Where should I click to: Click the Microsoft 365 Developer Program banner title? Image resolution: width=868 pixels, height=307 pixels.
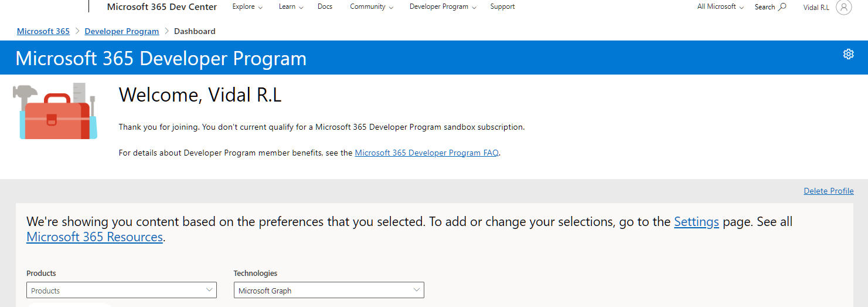pos(161,59)
